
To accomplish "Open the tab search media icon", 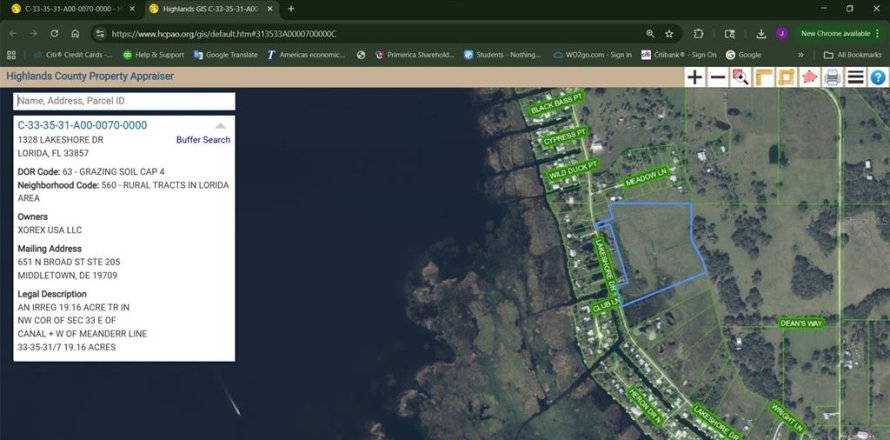I will pos(730,33).
